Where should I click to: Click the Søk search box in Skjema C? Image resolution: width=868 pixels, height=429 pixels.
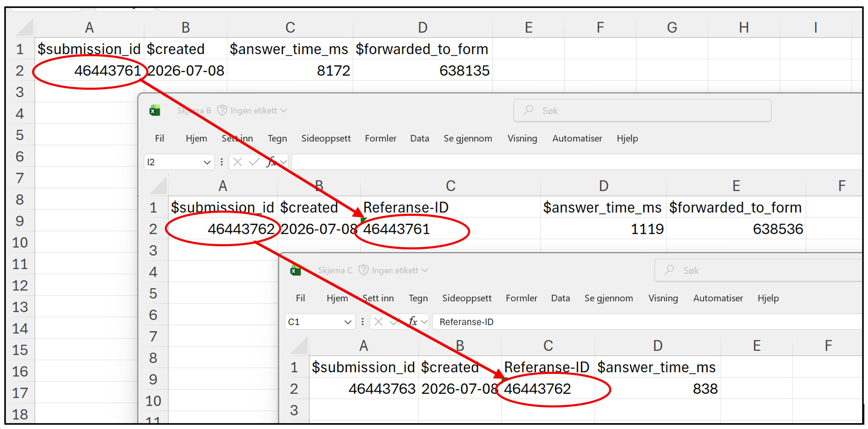[758, 270]
